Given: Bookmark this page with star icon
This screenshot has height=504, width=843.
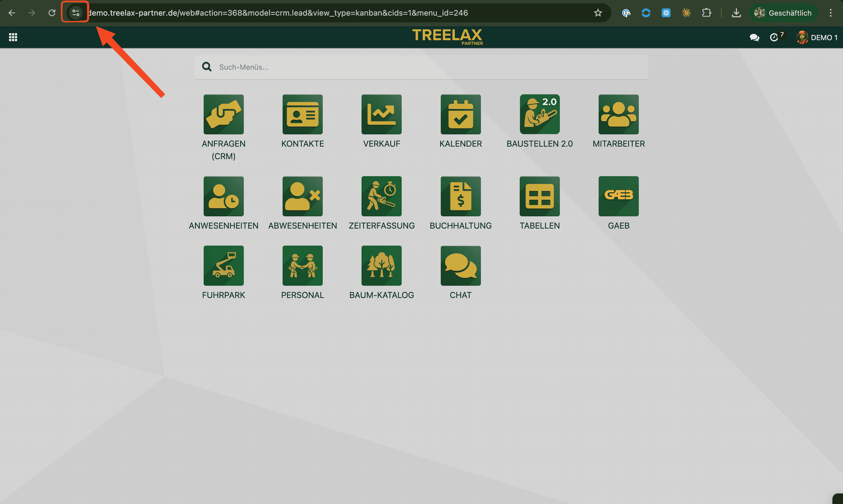Looking at the screenshot, I should (598, 13).
